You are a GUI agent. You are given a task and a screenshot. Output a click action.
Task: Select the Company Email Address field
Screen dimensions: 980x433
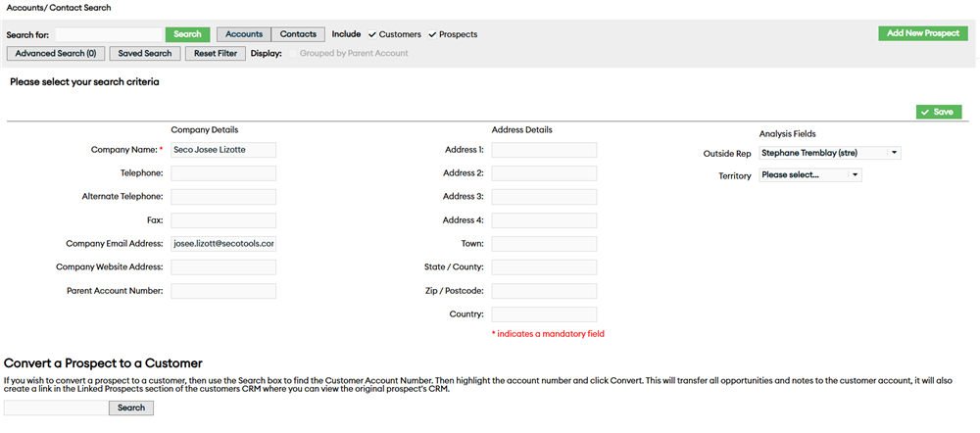pyautogui.click(x=223, y=244)
